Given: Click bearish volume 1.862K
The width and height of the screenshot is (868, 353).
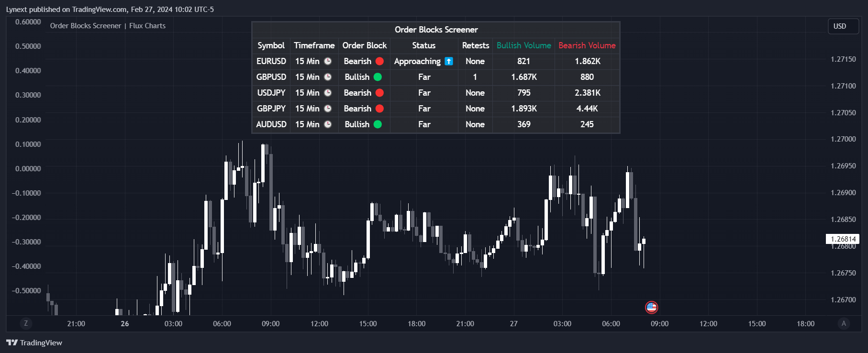Looking at the screenshot, I should pos(587,61).
